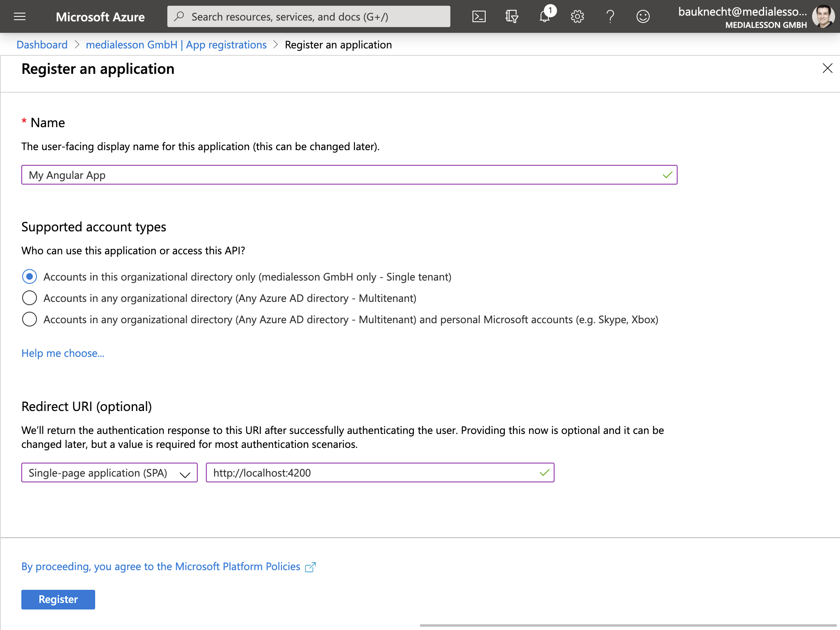The image size is (840, 630).
Task: Select Multitenant and personal accounts option
Action: pos(30,320)
